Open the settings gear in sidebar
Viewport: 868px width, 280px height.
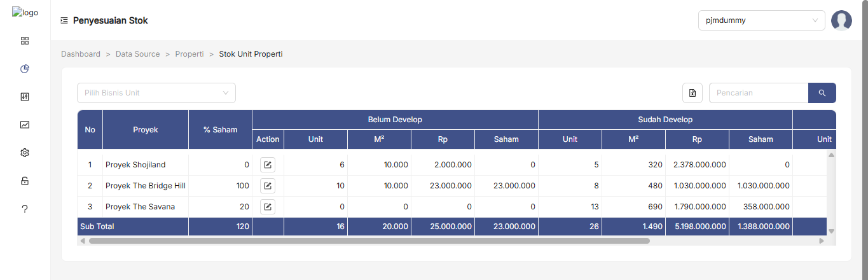click(x=25, y=153)
